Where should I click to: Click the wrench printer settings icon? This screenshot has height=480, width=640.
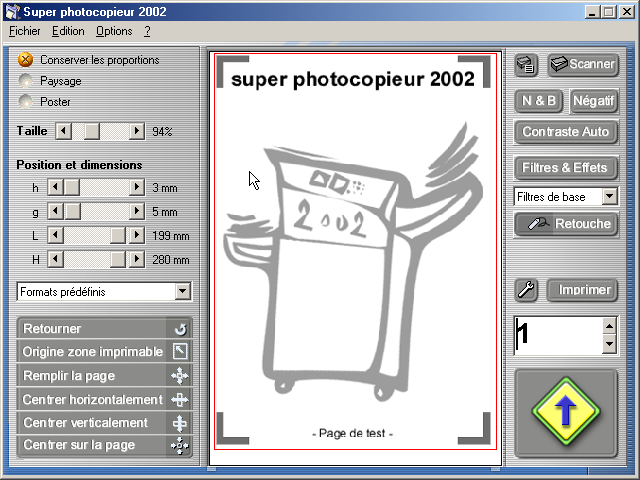(526, 290)
